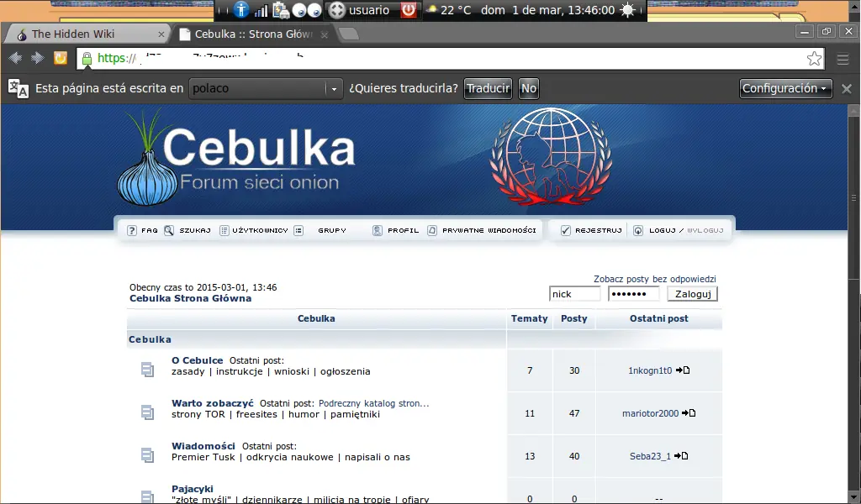
Task: Decline translation with the No button
Action: [x=529, y=88]
